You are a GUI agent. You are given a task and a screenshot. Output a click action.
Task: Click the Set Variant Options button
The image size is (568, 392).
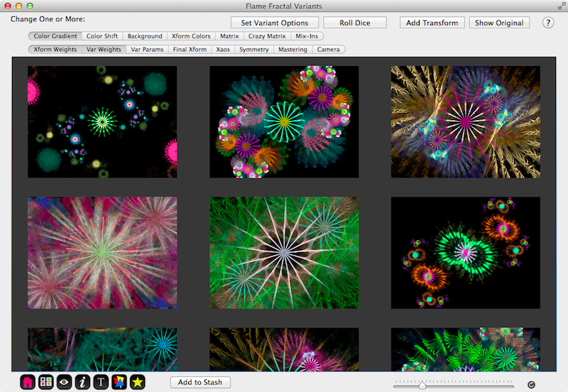[x=275, y=23]
